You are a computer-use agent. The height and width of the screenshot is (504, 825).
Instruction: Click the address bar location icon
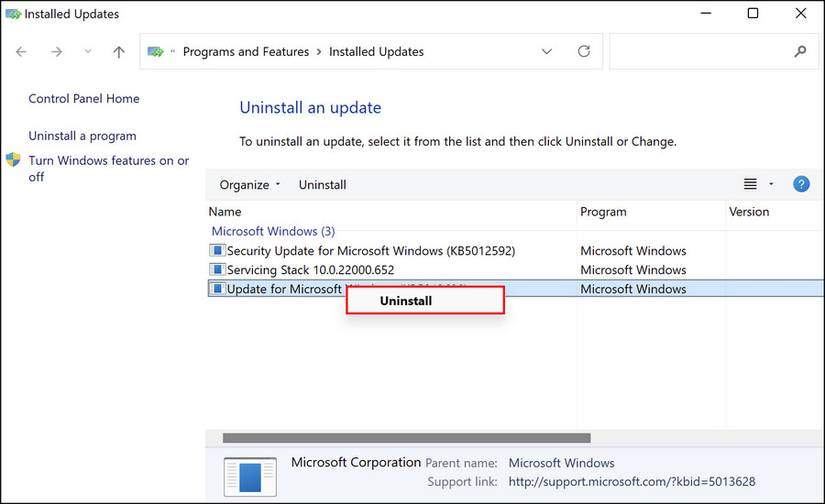click(156, 52)
